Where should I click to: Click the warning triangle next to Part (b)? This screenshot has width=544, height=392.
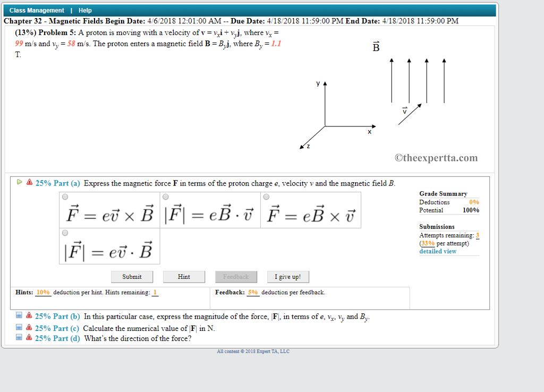(29, 316)
